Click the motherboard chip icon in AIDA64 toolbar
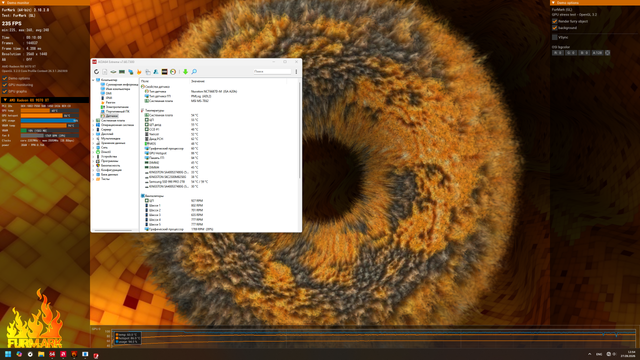640x360 pixels. (113, 72)
